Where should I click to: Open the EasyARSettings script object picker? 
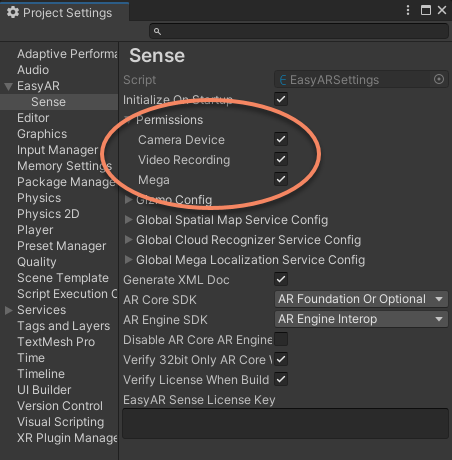coord(439,79)
